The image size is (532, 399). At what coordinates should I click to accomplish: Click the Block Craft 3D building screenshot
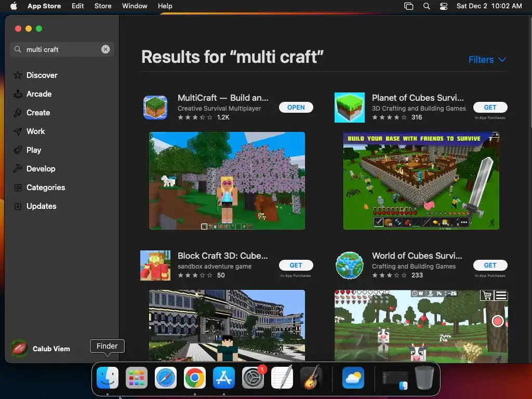coord(227,325)
